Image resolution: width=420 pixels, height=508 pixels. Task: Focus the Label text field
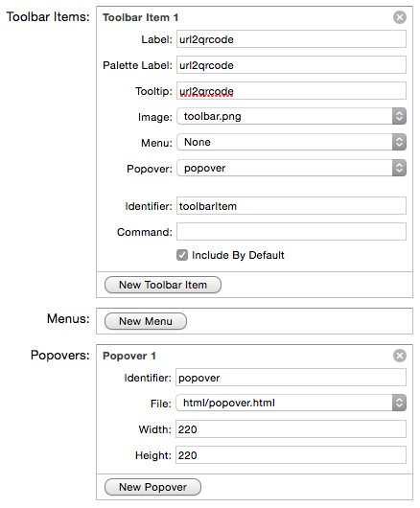292,39
